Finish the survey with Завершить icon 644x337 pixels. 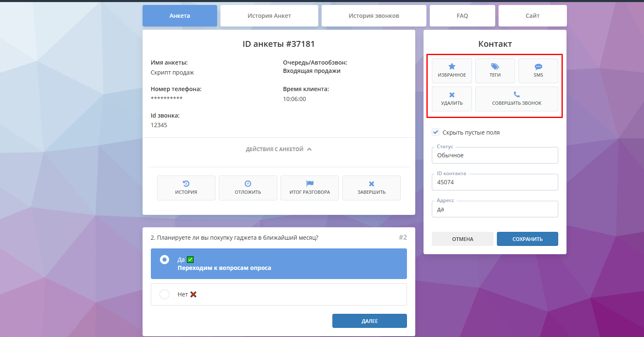(x=371, y=184)
